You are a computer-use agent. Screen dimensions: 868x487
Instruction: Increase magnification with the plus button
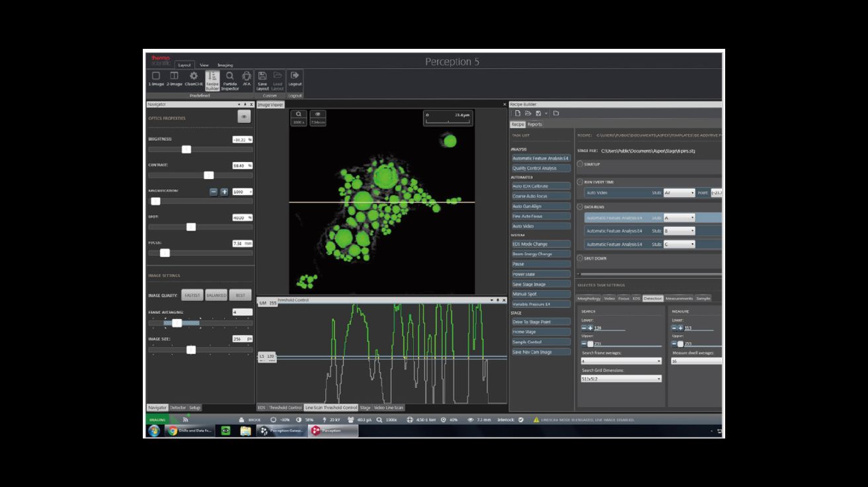[224, 192]
